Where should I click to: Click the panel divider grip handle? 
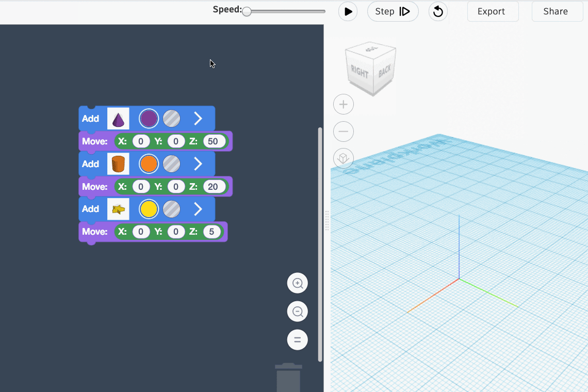(327, 220)
